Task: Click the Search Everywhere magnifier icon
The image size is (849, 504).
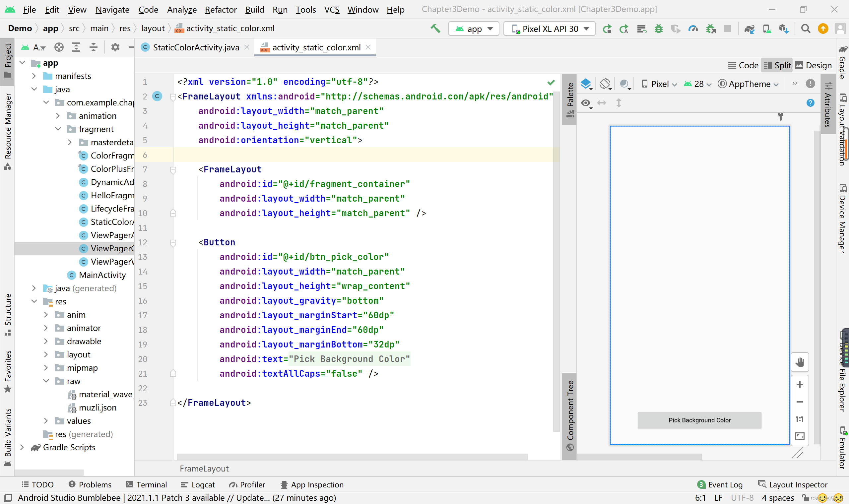Action: click(x=806, y=29)
